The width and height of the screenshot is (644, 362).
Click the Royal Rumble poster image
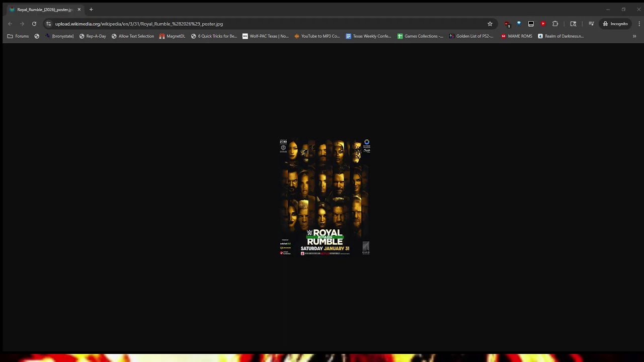click(325, 197)
